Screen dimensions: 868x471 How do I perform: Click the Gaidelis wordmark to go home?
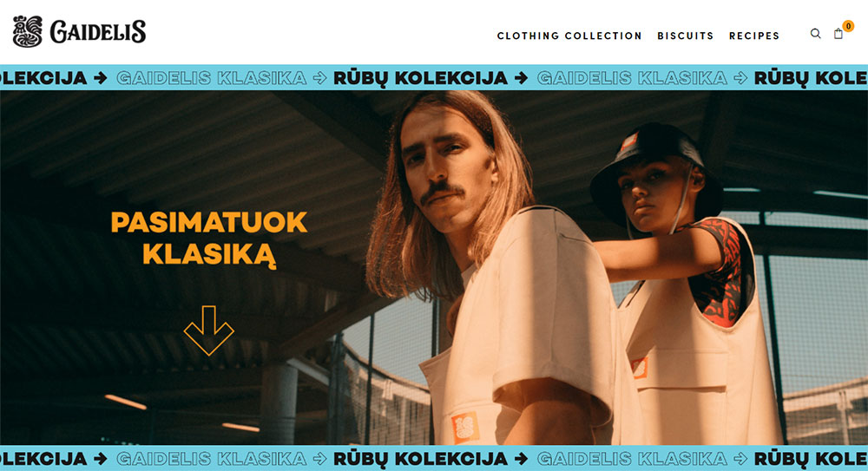click(x=98, y=31)
